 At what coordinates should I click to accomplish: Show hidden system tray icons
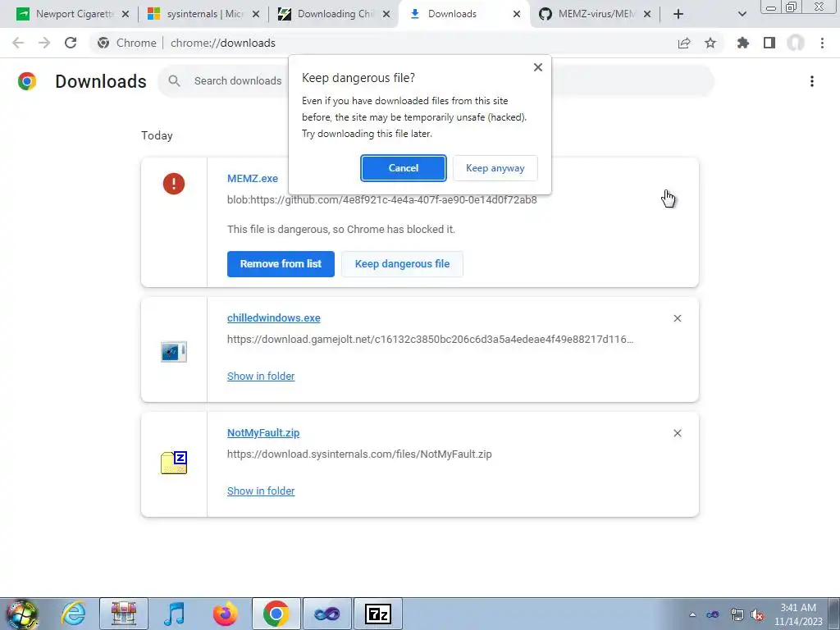click(692, 615)
